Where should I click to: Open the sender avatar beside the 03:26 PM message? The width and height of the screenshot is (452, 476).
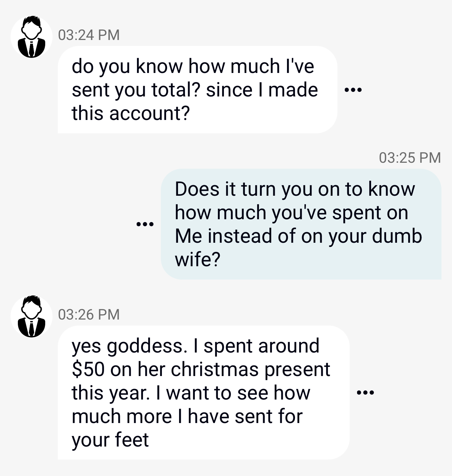tap(32, 316)
